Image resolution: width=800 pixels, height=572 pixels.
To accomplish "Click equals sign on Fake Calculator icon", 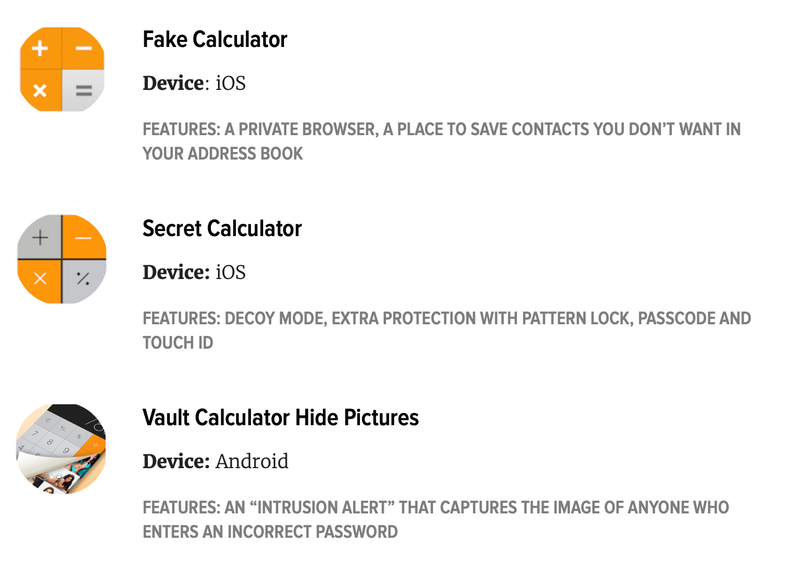I will (84, 91).
